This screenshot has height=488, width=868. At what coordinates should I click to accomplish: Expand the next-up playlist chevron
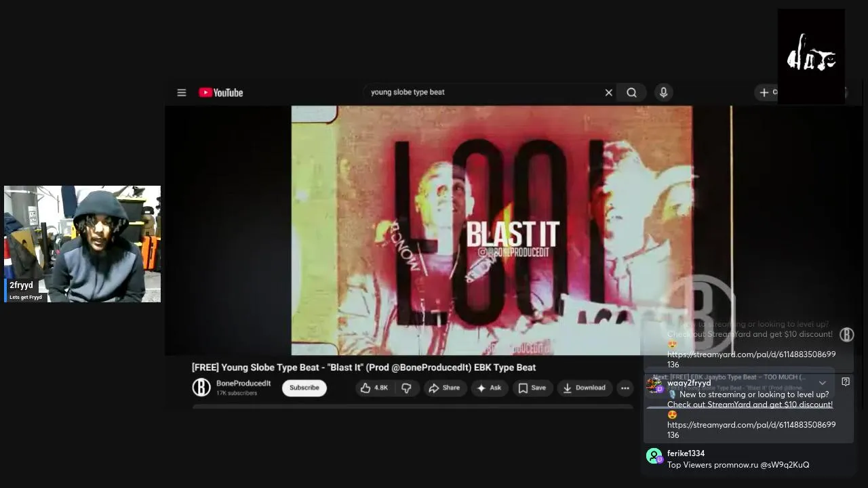coord(823,383)
